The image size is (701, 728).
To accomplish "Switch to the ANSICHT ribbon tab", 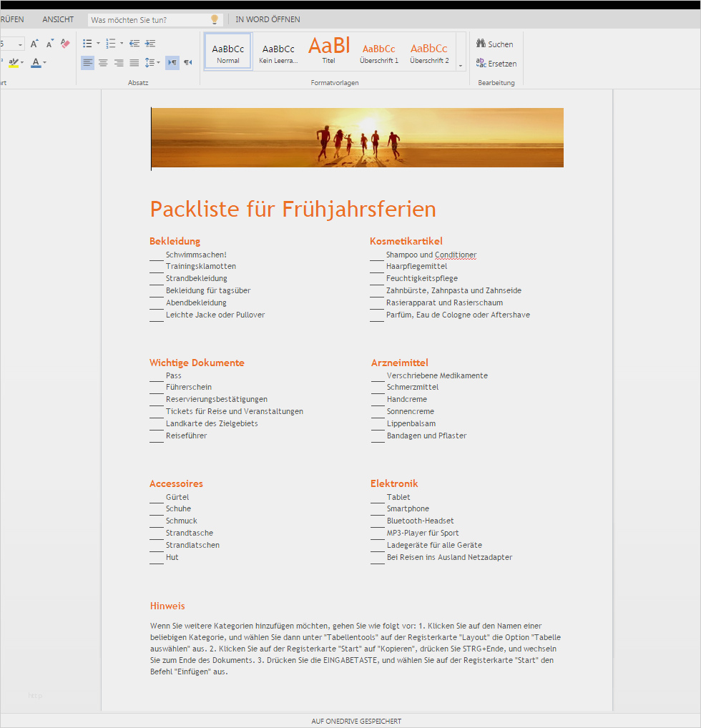I will 58,19.
